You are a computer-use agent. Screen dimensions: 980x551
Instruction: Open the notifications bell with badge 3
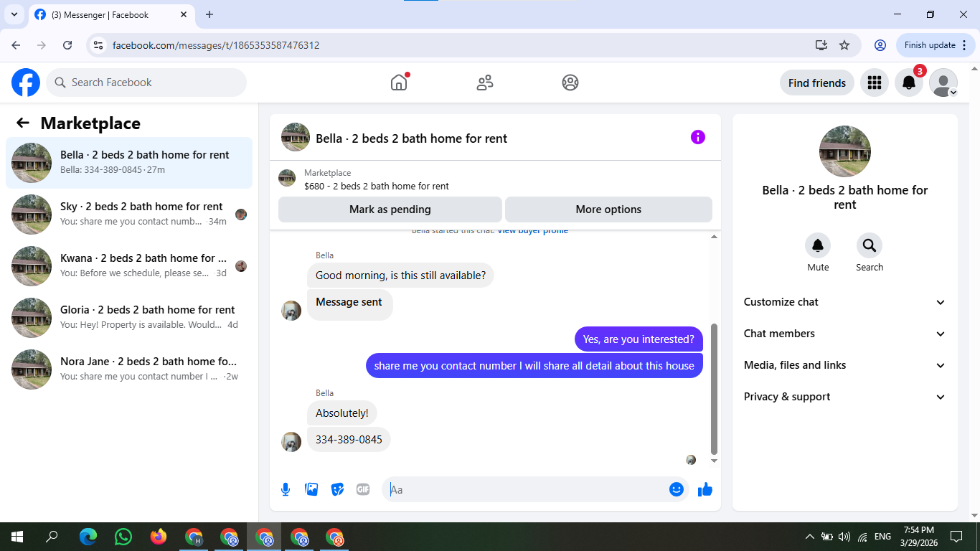(x=909, y=83)
